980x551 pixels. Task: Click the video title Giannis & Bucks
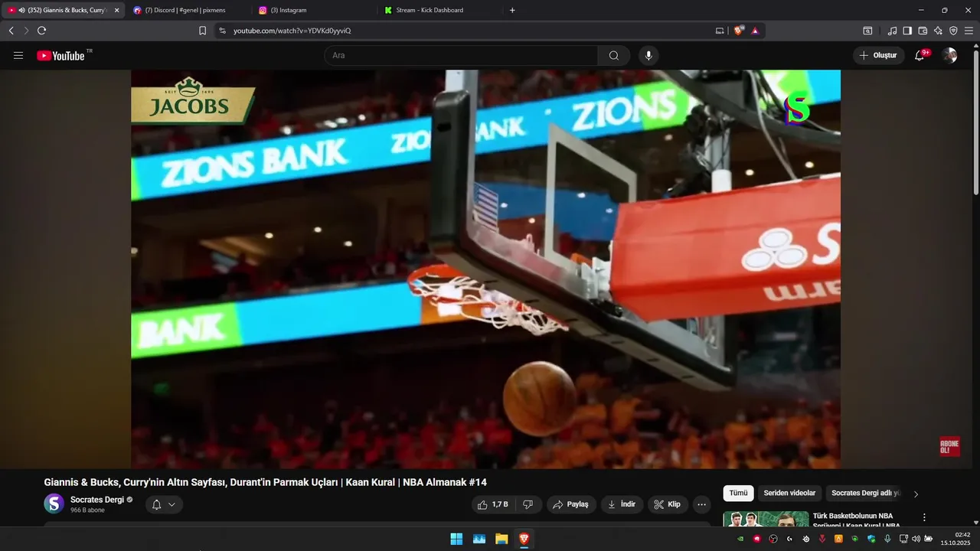click(x=265, y=482)
